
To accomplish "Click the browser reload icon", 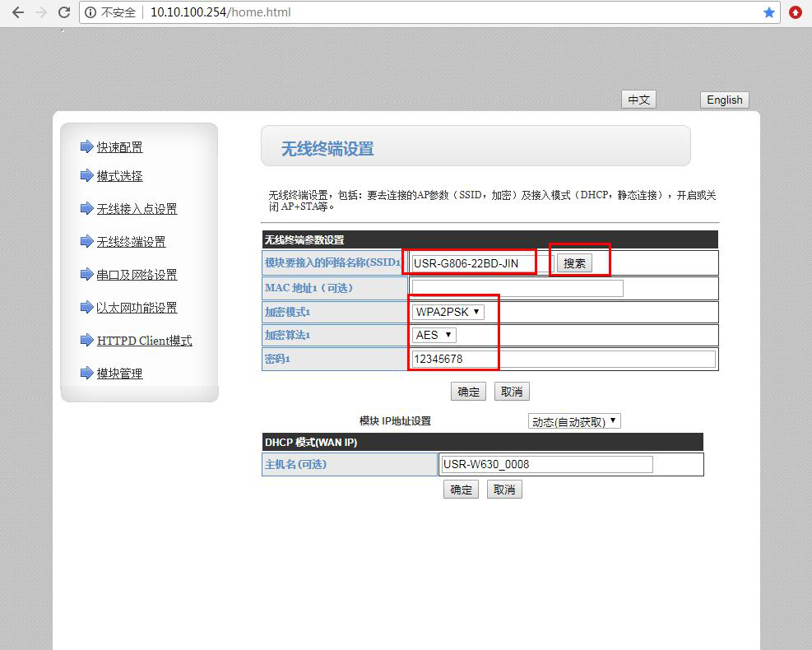I will 63,12.
